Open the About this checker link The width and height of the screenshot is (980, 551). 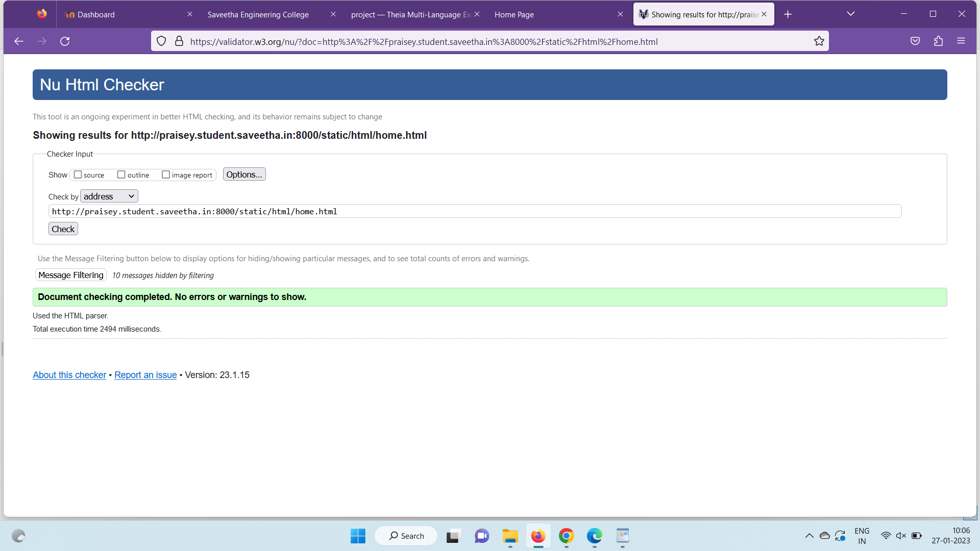pyautogui.click(x=69, y=375)
